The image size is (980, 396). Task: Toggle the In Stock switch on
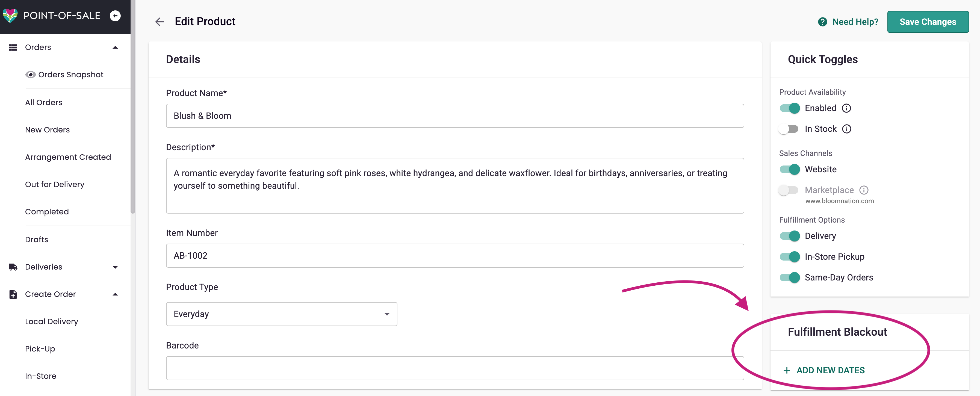click(789, 129)
